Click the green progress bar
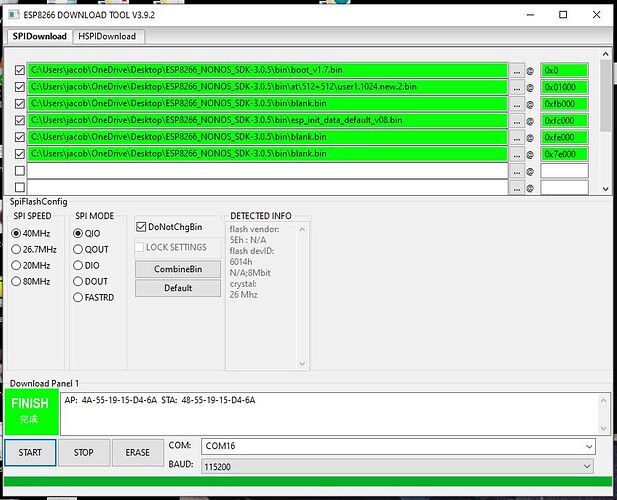This screenshot has height=500, width=617. click(308, 482)
